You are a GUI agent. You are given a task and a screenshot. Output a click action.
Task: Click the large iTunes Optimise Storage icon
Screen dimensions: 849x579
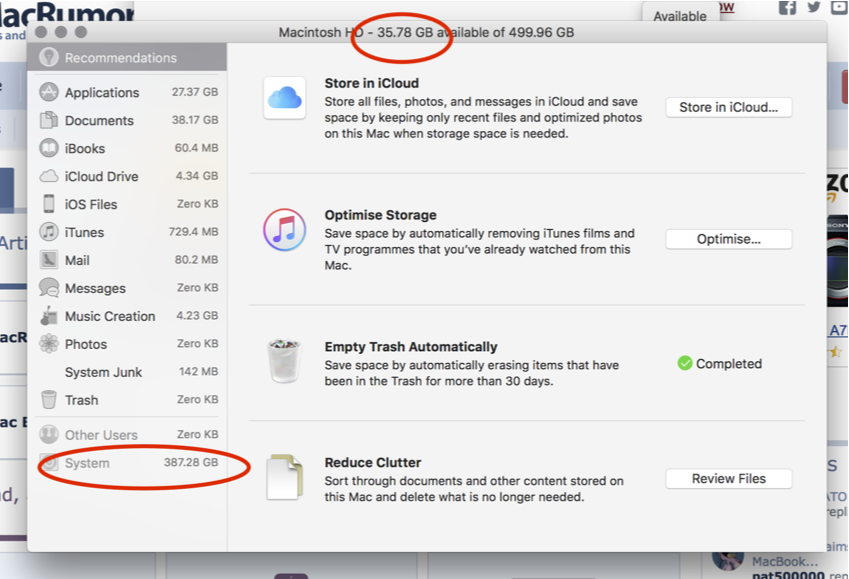pos(285,230)
